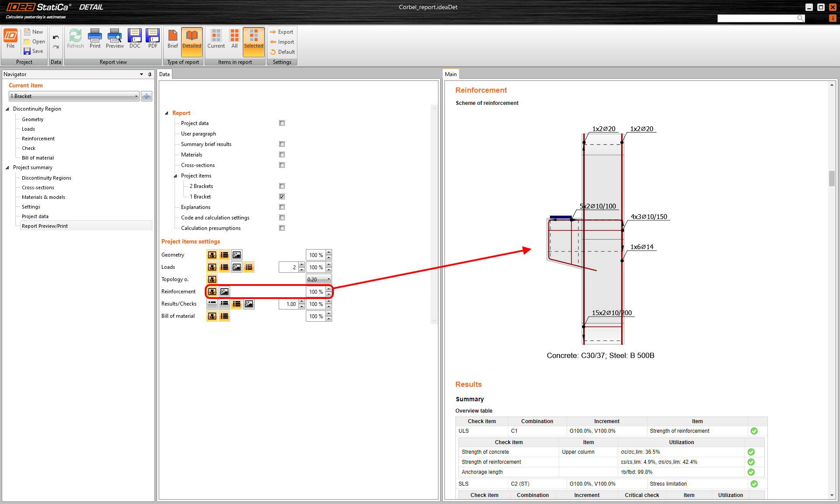Increase the Geometry percentage stepper

(329, 253)
